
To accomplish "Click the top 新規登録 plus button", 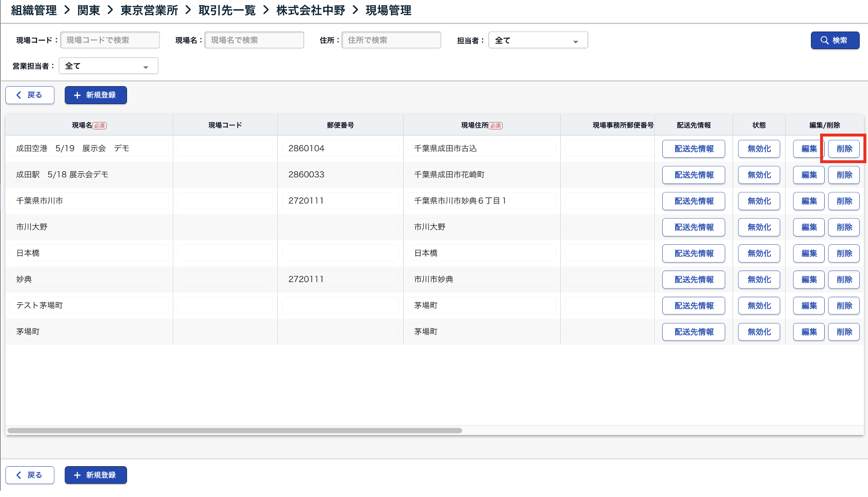I will pyautogui.click(x=96, y=95).
